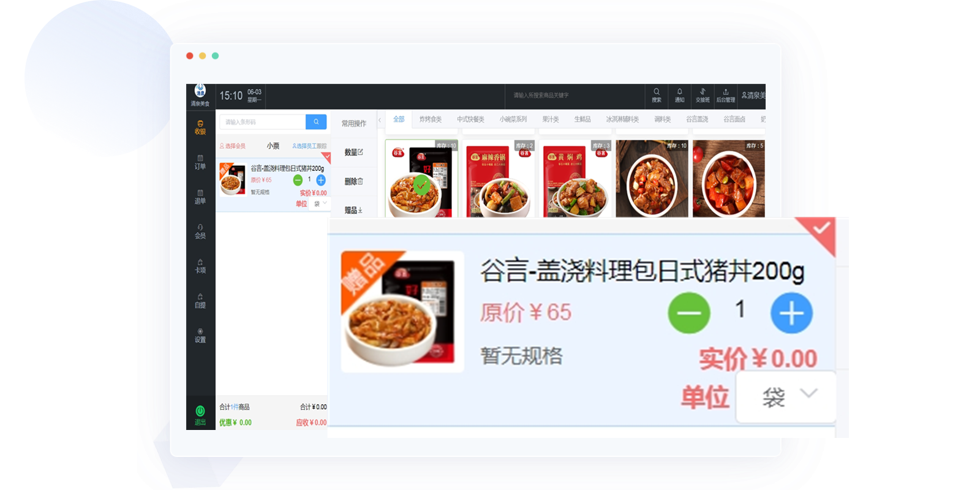
Task: Open 后台管理 backend management icon
Action: click(x=726, y=95)
